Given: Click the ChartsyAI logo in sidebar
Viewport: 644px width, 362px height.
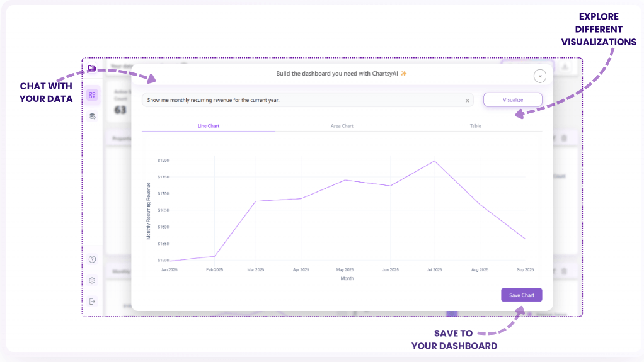Looking at the screenshot, I should pyautogui.click(x=91, y=68).
